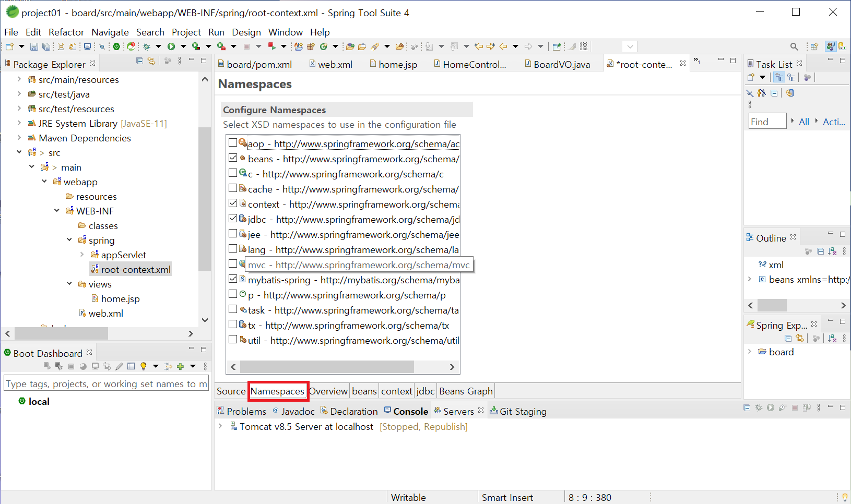Check the cache namespace checkbox
The width and height of the screenshot is (851, 504).
[233, 188]
